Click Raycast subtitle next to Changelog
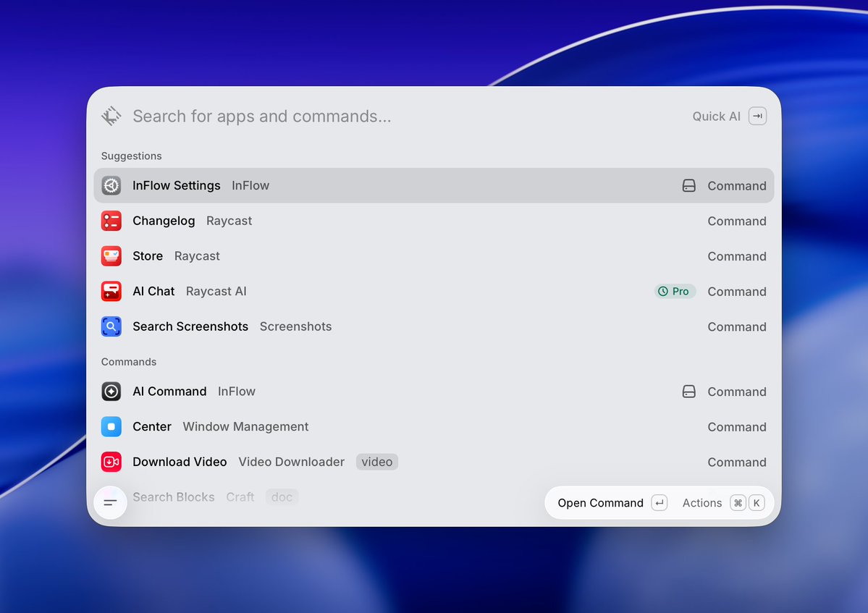 coord(229,221)
